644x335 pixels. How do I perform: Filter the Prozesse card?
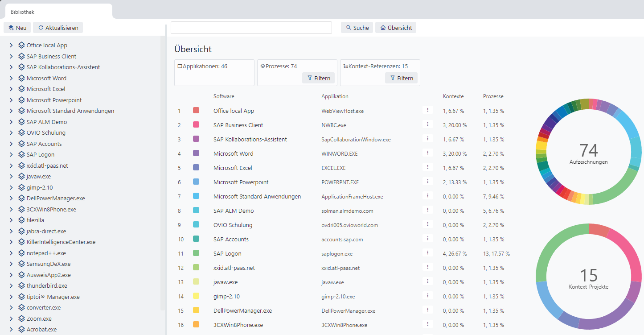pyautogui.click(x=319, y=78)
